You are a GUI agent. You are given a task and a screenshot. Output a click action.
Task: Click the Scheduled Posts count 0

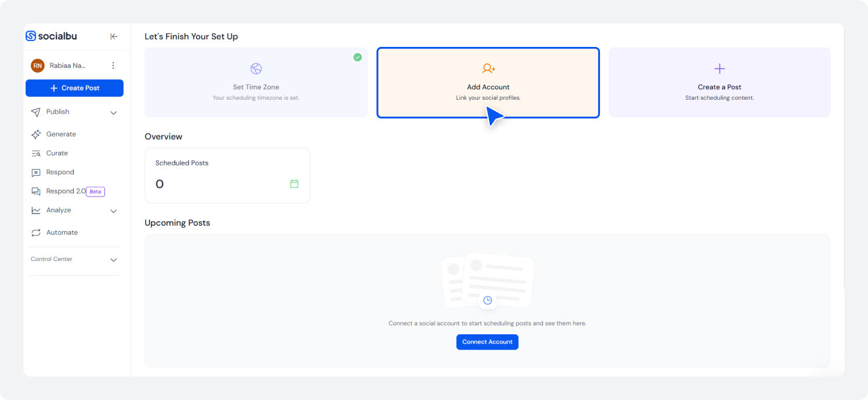160,184
